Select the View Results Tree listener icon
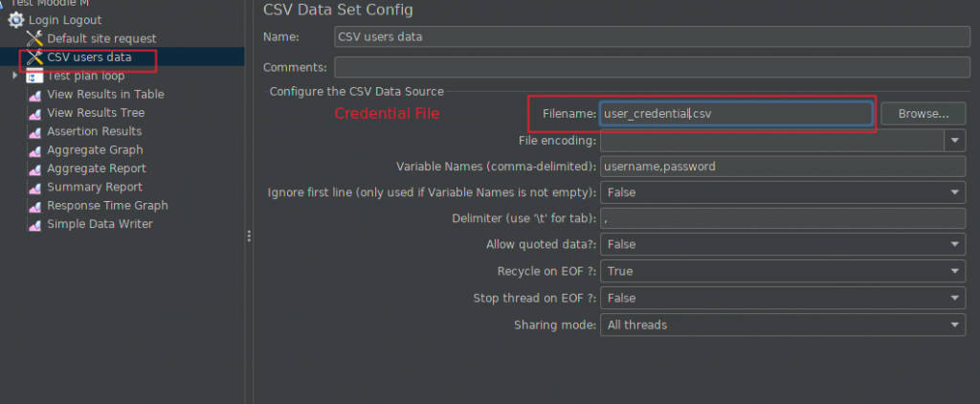Viewport: 980px width, 404px height. click(34, 114)
